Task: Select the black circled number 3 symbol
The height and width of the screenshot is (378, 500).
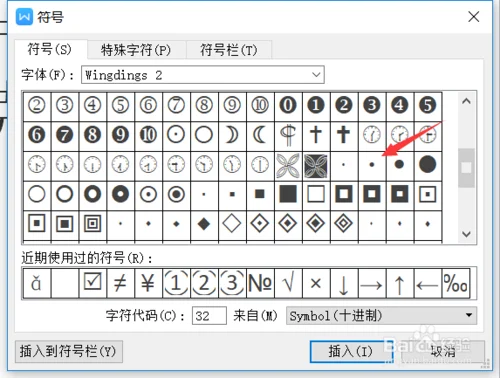Action: (372, 105)
